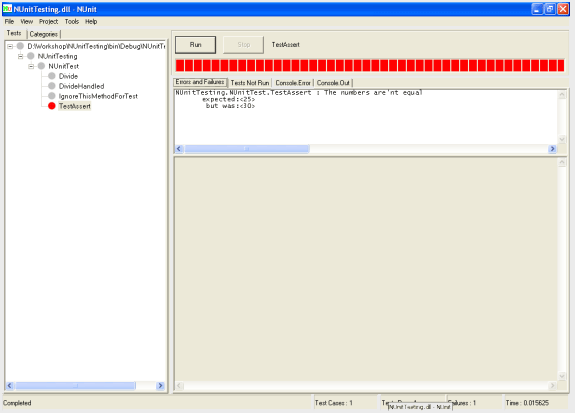575x413 pixels.
Task: Click the gray circle beside NUnitTest node
Action: click(x=41, y=66)
